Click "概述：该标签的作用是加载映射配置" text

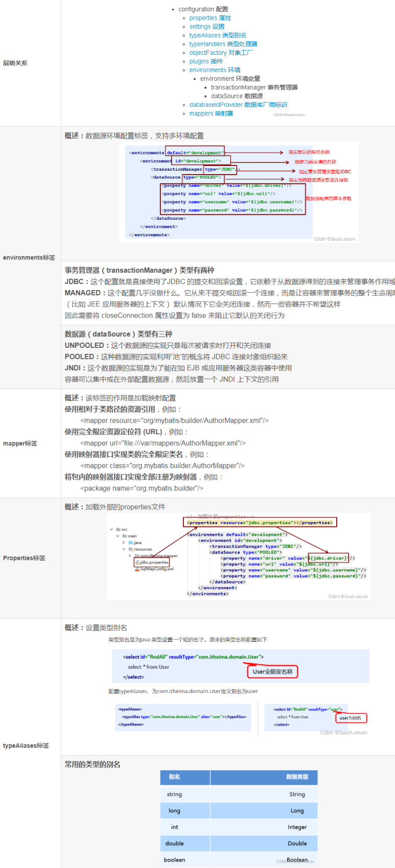coord(120,398)
